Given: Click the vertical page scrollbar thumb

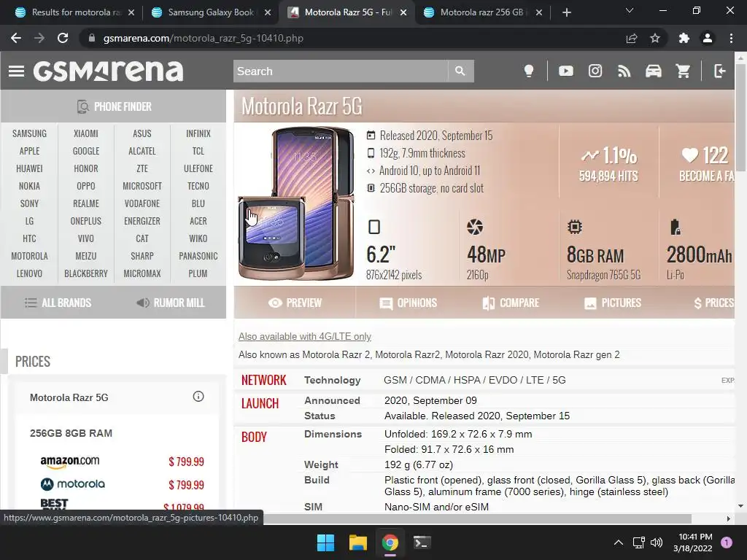Looking at the screenshot, I should click(740, 117).
